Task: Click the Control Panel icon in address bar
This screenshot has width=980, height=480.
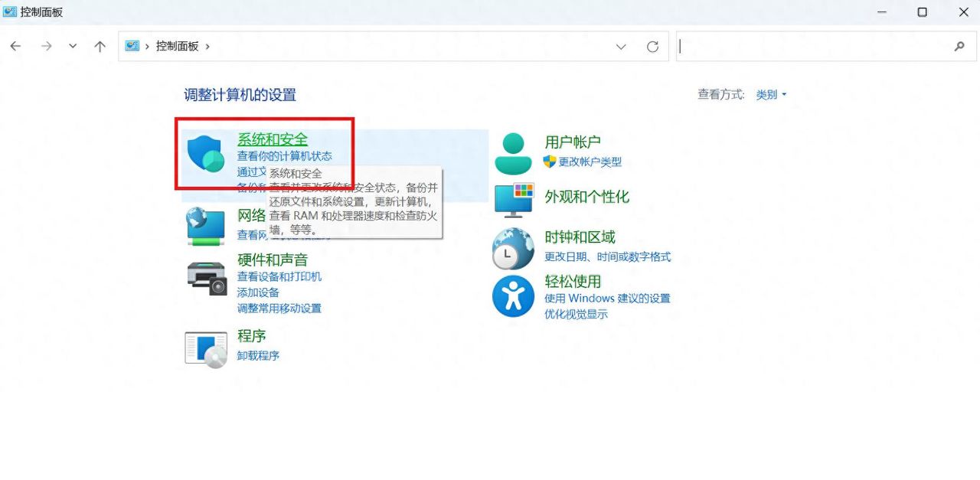Action: click(x=132, y=46)
